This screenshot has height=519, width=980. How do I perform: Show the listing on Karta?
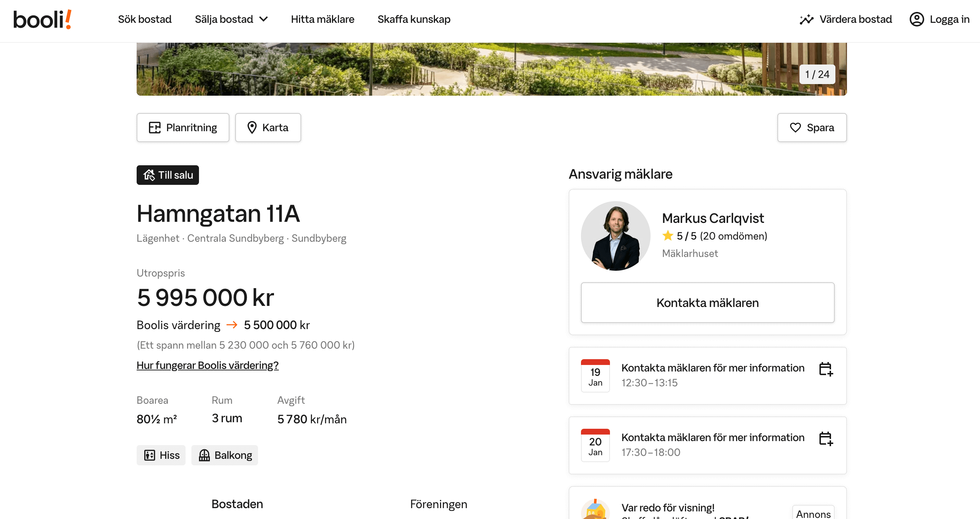pyautogui.click(x=268, y=128)
